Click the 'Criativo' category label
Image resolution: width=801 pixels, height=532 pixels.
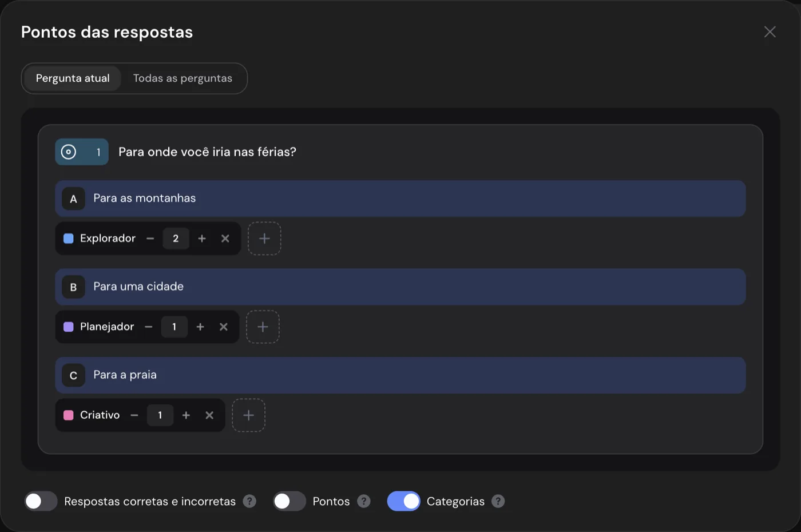coord(100,415)
